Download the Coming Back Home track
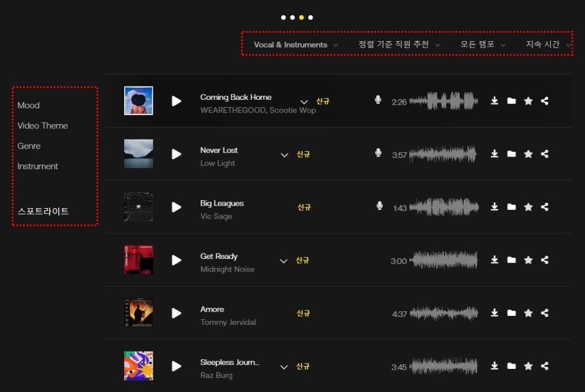The width and height of the screenshot is (585, 392). pyautogui.click(x=494, y=101)
